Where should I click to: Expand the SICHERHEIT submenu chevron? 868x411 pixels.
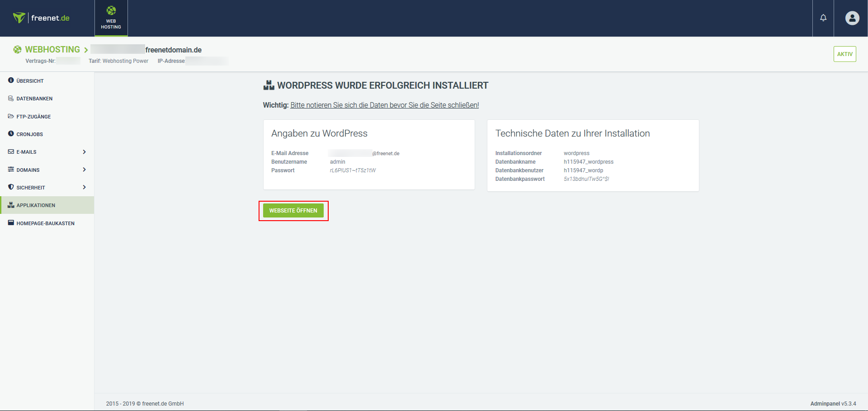pos(84,187)
